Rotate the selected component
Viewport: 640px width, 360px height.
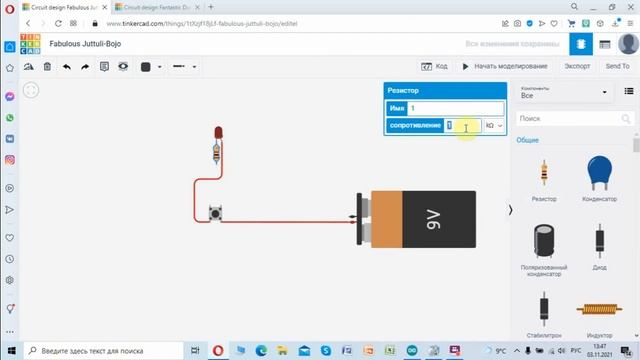[29, 67]
